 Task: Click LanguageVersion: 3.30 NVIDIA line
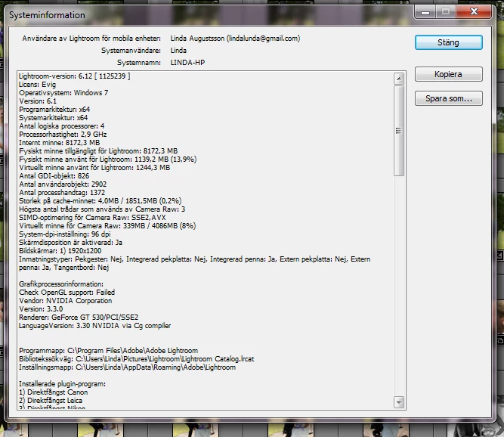coord(94,326)
